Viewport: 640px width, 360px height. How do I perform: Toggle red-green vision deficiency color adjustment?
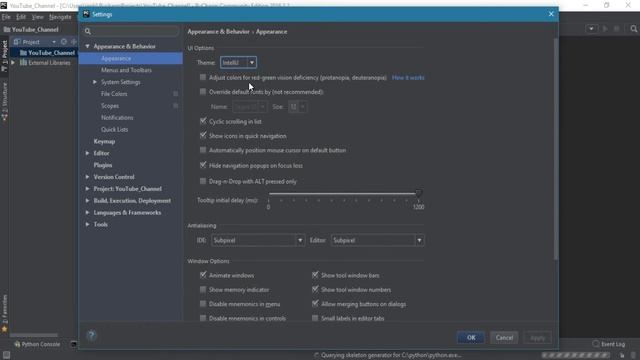[203, 77]
